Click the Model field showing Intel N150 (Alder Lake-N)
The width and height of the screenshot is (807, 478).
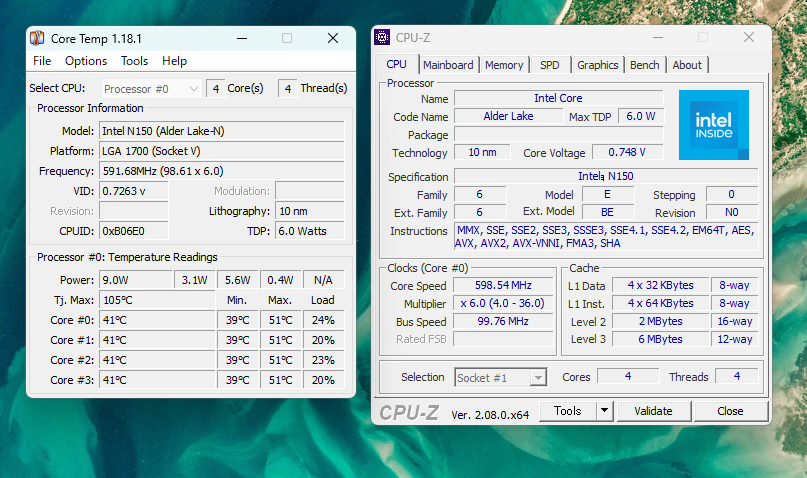tap(221, 131)
